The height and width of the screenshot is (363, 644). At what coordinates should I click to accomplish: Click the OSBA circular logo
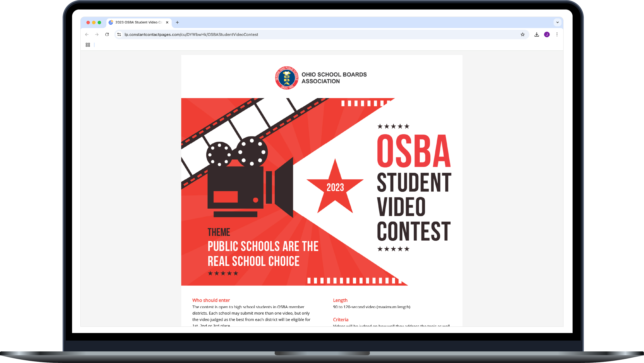(286, 78)
